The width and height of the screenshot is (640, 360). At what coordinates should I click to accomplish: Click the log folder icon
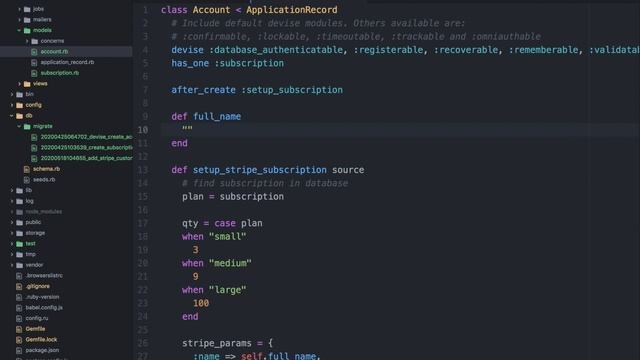(x=20, y=201)
